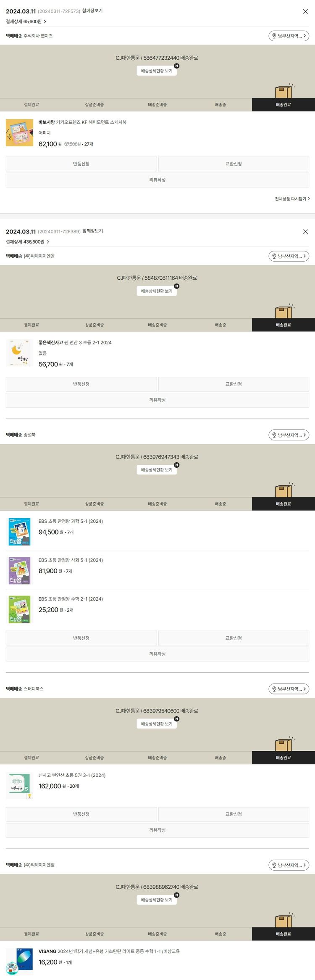Close the first order card with X
The image size is (315, 980).
305,12
